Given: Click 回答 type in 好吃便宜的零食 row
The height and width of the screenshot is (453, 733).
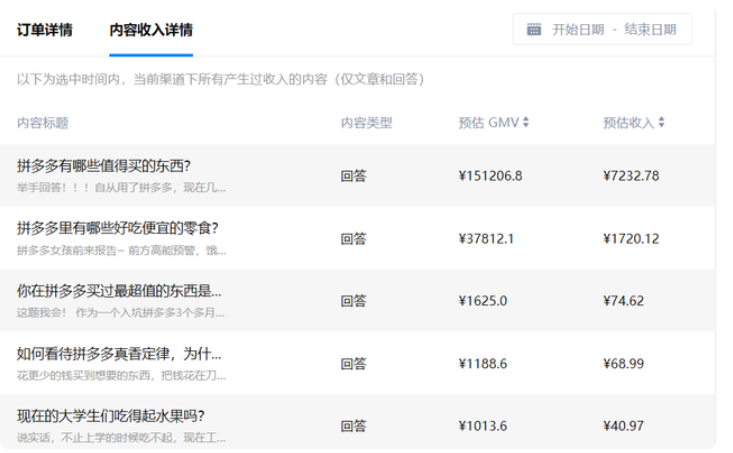Looking at the screenshot, I should [353, 239].
